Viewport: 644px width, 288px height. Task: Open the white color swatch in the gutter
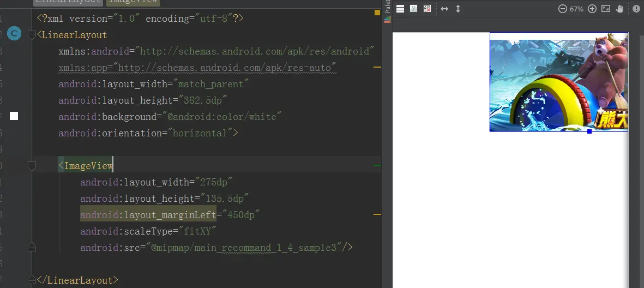click(14, 116)
